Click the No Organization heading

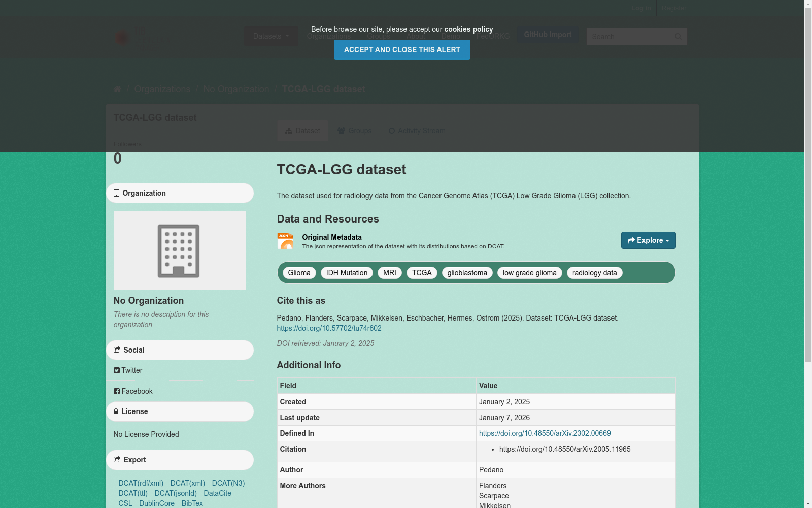click(x=149, y=301)
